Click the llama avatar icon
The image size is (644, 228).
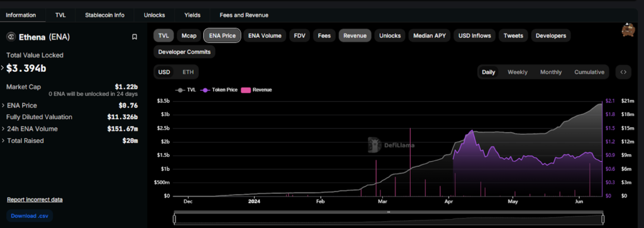point(628,30)
